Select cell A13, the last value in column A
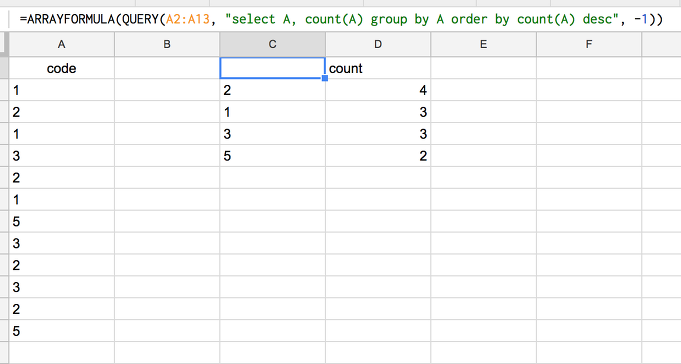Viewport: 681px width, 364px height. [x=62, y=331]
